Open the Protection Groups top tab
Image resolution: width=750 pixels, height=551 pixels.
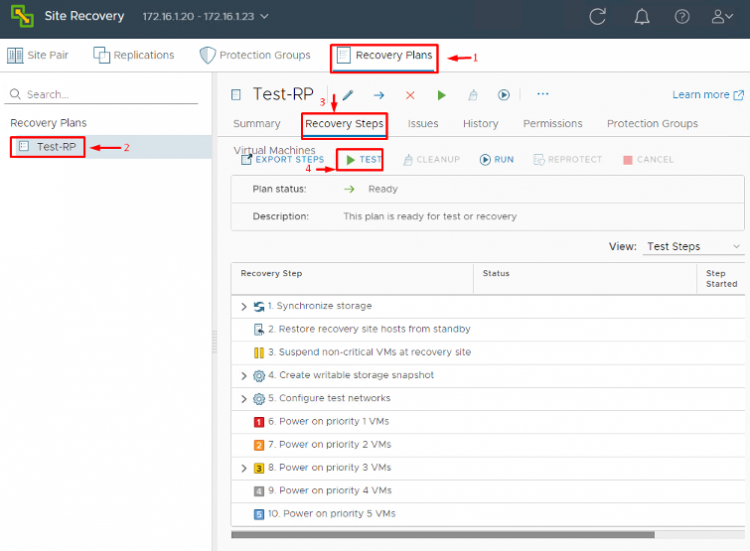pyautogui.click(x=255, y=55)
